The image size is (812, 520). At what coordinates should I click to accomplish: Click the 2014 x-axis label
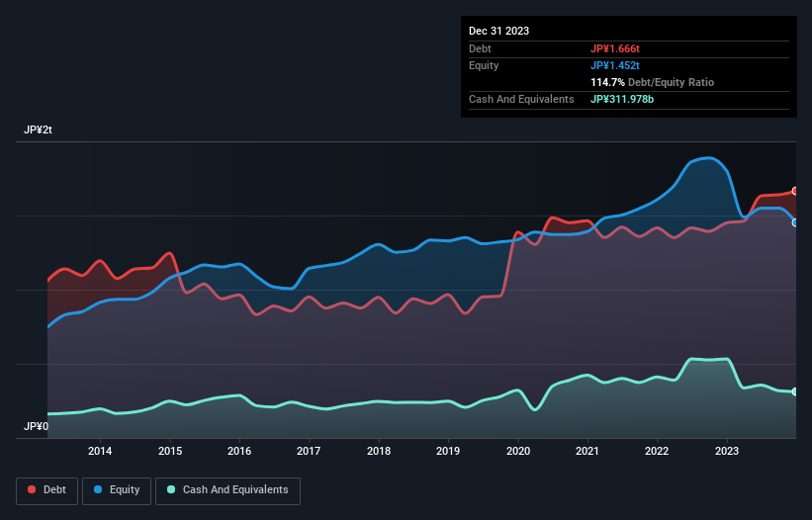100,451
